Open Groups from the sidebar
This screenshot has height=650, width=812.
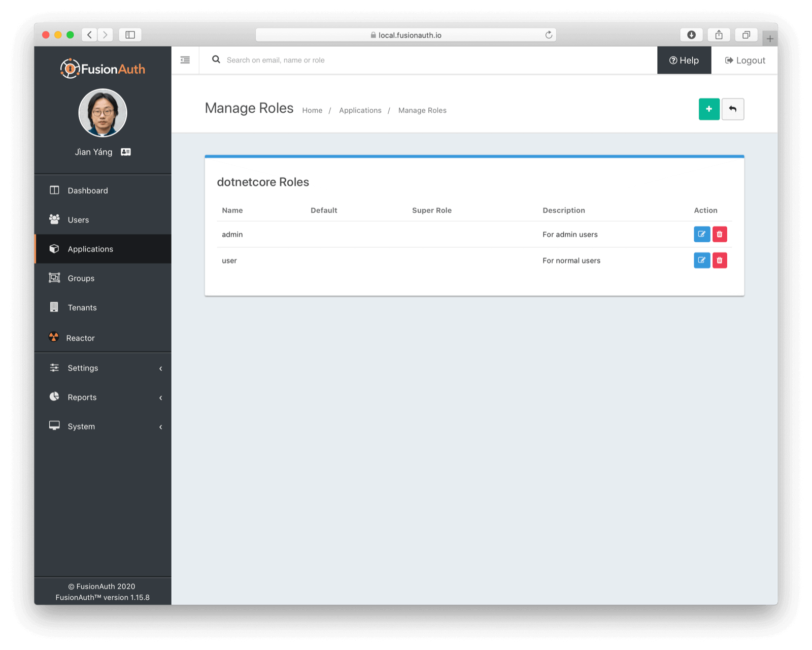103,278
